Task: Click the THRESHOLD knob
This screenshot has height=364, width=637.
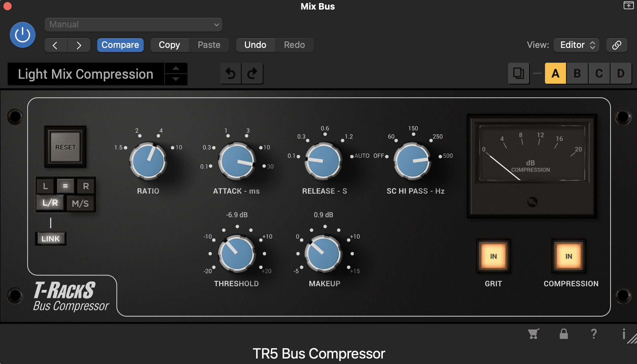Action: click(x=237, y=254)
